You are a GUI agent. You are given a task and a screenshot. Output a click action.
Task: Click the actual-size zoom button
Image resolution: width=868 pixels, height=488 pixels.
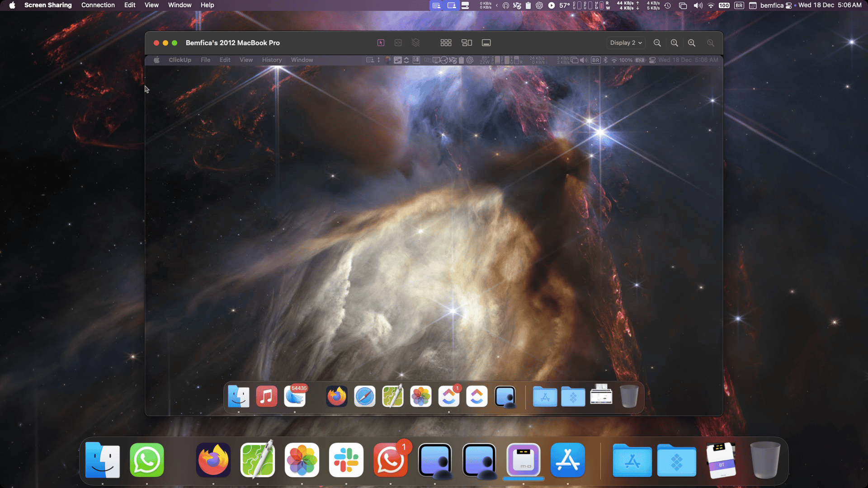(x=674, y=42)
